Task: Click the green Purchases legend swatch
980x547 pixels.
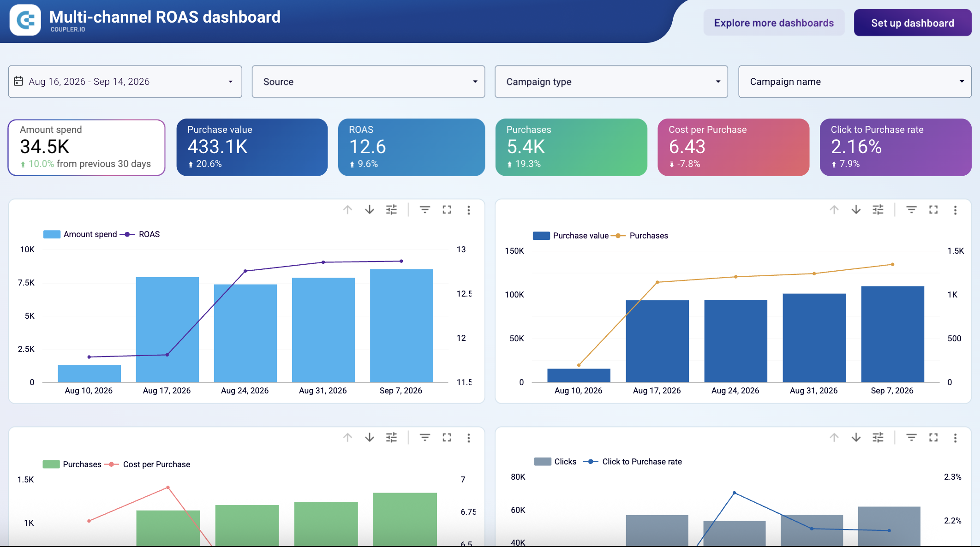Action: pos(51,464)
